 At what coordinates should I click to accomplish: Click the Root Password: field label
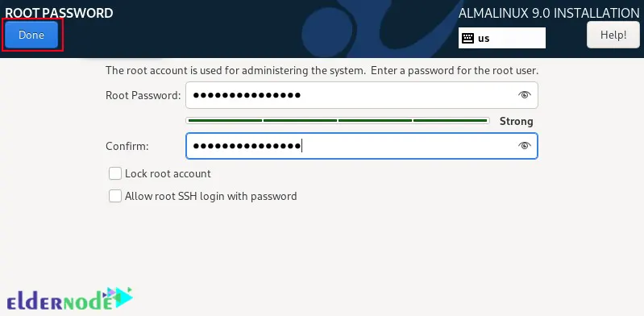click(x=143, y=95)
